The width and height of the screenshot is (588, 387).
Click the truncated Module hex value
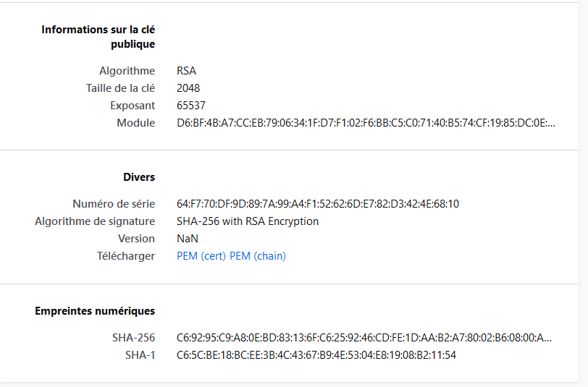tap(366, 123)
